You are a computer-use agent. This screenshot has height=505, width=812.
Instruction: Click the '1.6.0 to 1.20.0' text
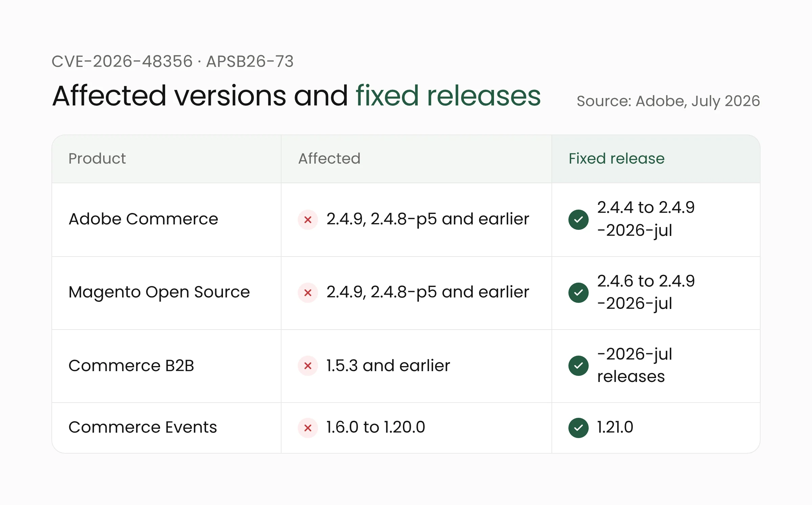(x=376, y=427)
